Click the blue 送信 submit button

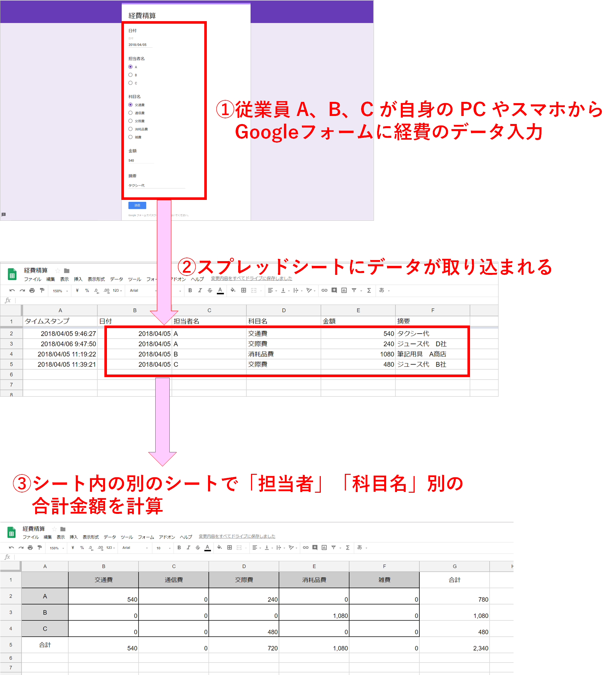(x=137, y=205)
